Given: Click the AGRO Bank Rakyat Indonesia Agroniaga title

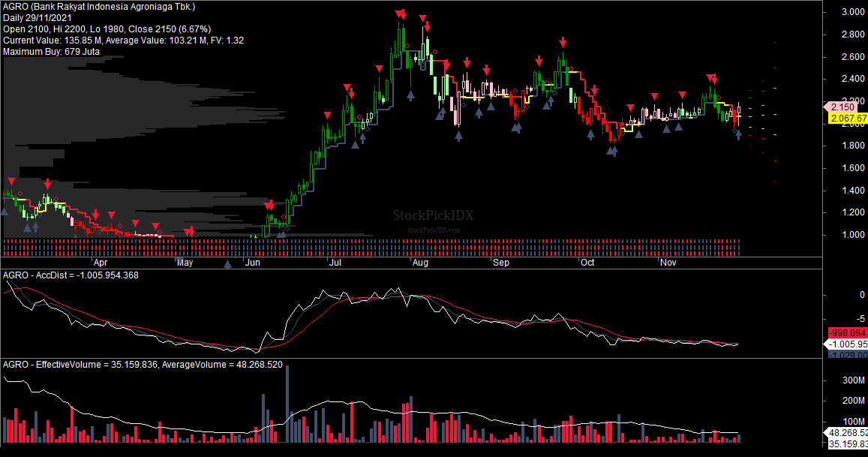Looking at the screenshot, I should (x=99, y=7).
